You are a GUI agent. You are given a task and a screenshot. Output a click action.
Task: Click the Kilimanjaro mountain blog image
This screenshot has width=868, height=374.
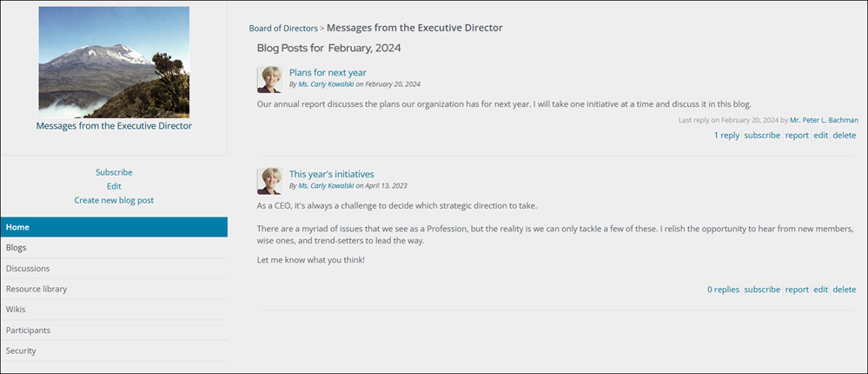pos(114,62)
